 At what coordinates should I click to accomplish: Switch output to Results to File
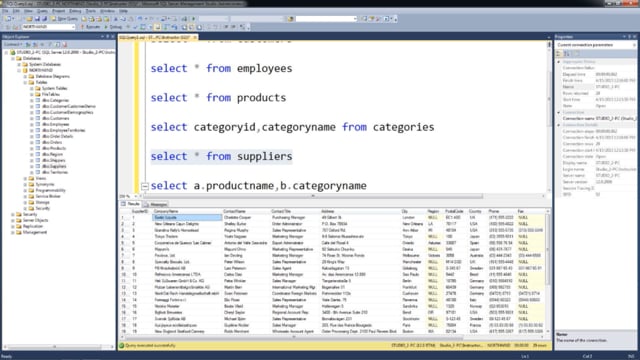(199, 27)
